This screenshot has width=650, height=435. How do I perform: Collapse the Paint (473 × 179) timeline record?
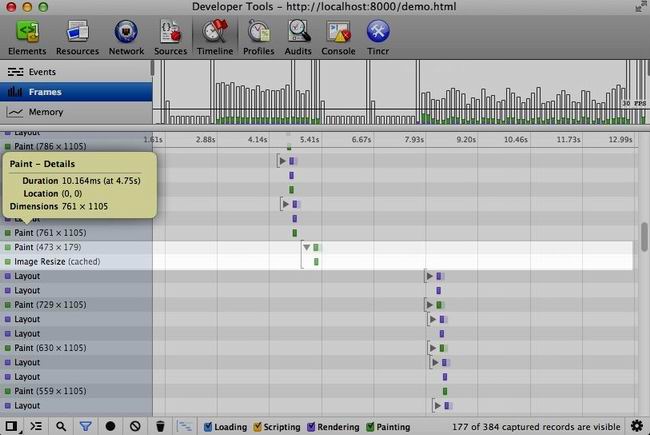click(306, 247)
